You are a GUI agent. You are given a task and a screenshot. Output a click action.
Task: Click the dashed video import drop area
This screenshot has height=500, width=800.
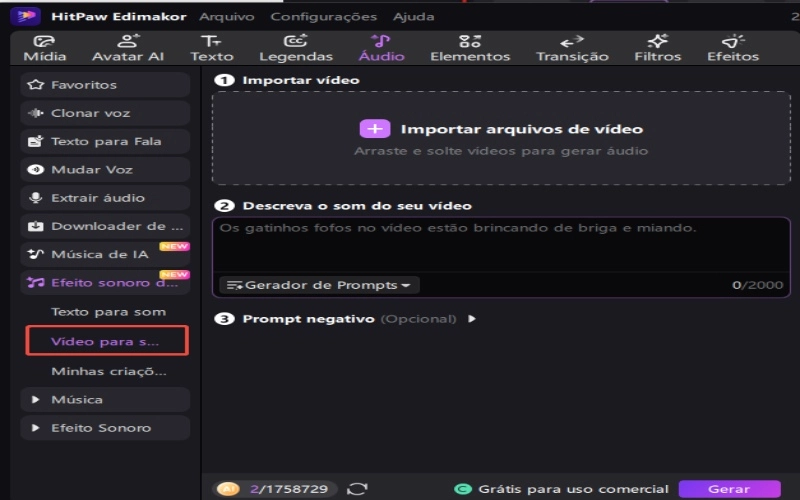click(x=501, y=138)
